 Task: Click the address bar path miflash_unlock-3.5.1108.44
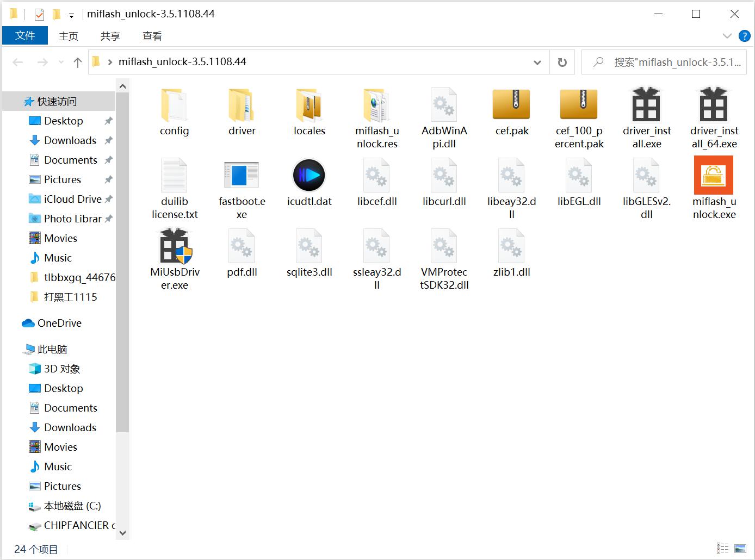click(182, 62)
